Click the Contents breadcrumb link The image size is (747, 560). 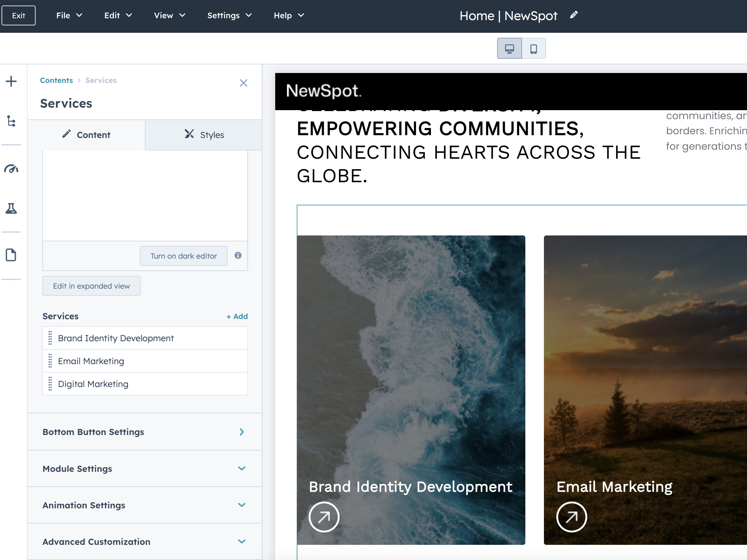(x=56, y=80)
